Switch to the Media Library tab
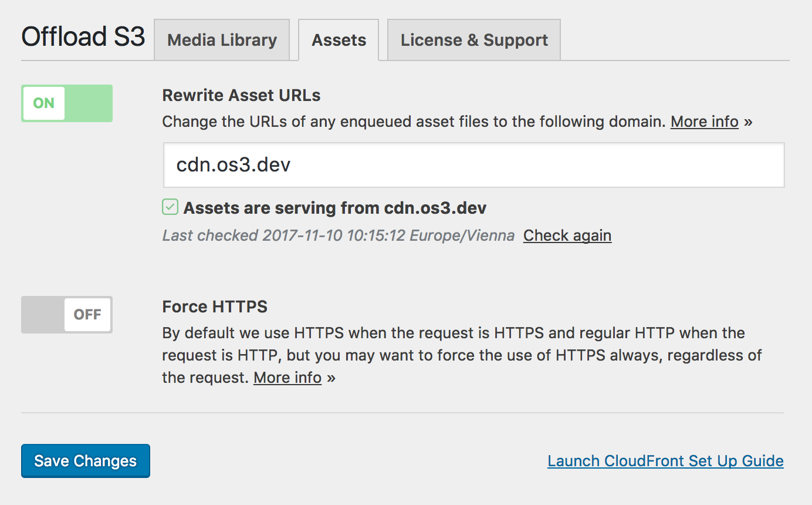 pyautogui.click(x=222, y=40)
